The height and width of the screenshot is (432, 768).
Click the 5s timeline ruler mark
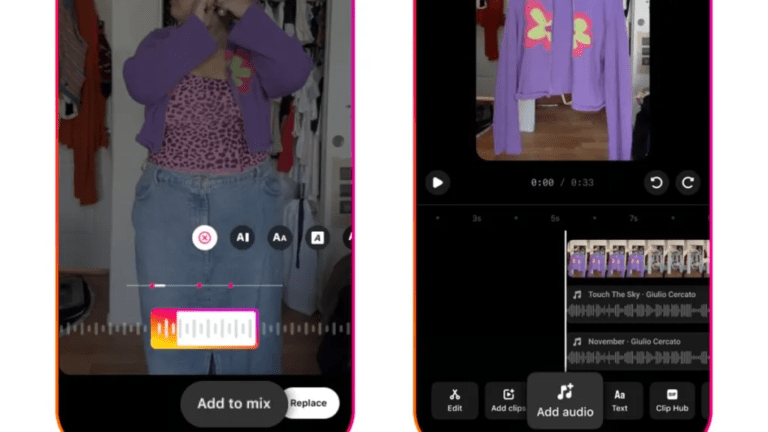tap(555, 218)
